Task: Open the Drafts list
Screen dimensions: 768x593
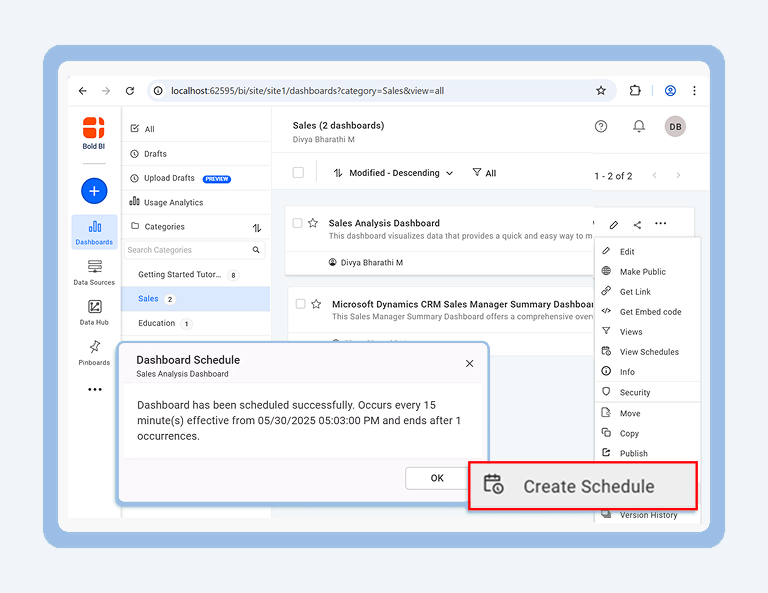Action: (x=196, y=154)
